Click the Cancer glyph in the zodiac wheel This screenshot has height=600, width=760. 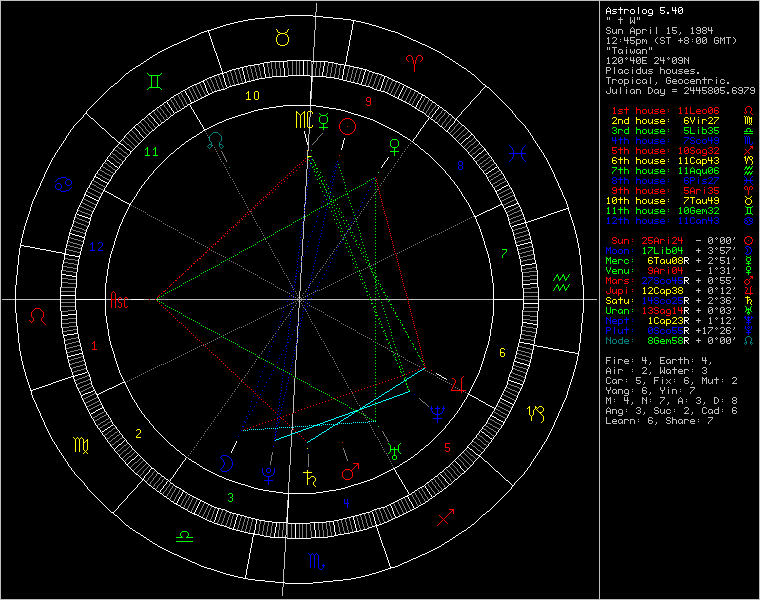pos(63,184)
